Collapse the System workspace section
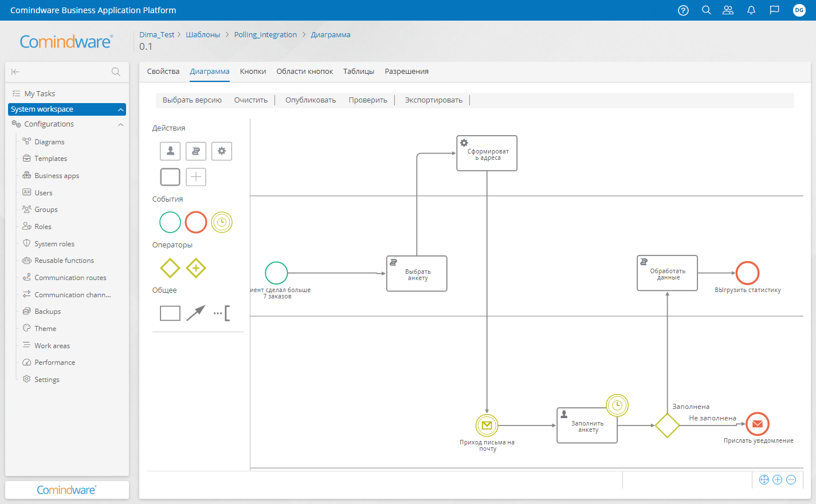The height and width of the screenshot is (504, 816). click(x=121, y=109)
